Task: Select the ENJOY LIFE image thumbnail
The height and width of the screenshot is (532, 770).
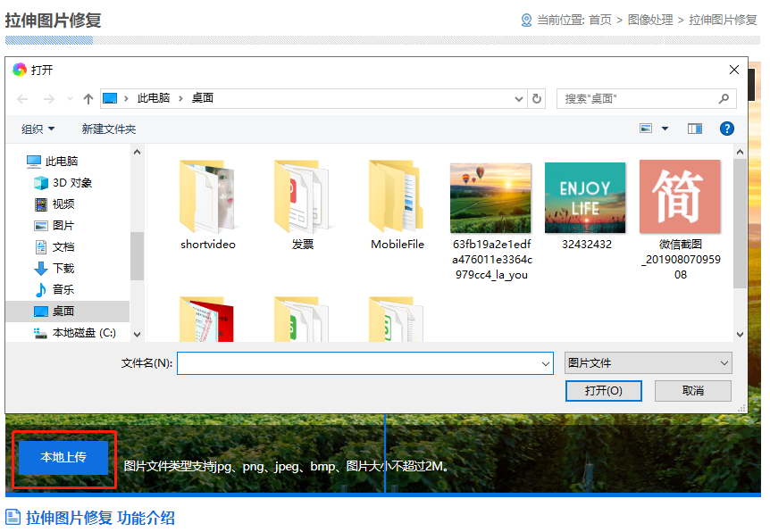Action: [585, 198]
